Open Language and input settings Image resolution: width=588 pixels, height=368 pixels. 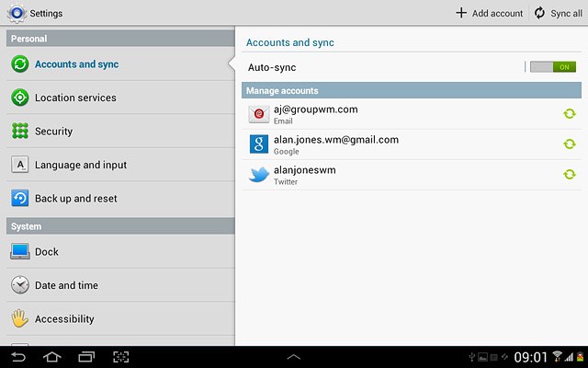click(120, 165)
